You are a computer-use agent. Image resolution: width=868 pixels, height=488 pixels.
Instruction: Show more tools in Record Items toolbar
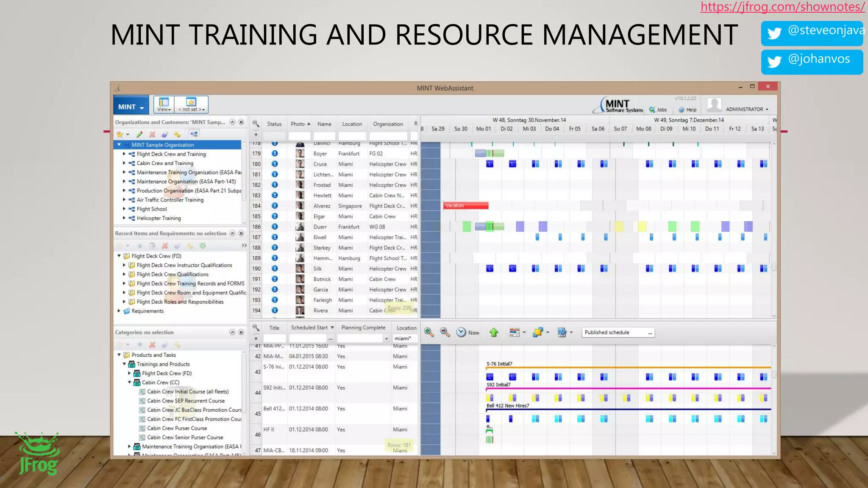(244, 245)
